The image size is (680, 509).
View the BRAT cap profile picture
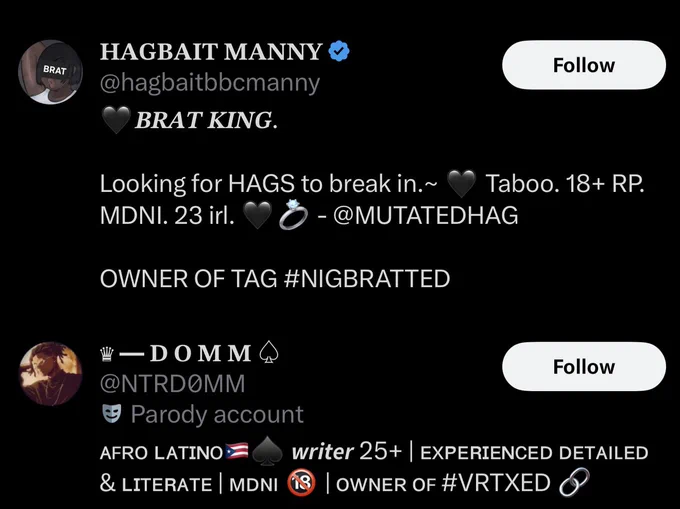click(x=50, y=72)
